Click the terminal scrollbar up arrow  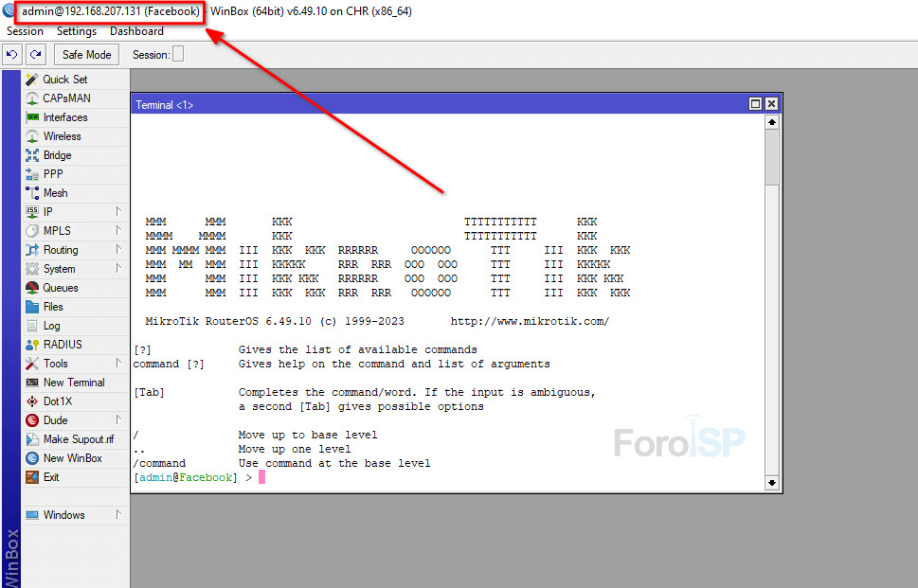click(x=772, y=122)
